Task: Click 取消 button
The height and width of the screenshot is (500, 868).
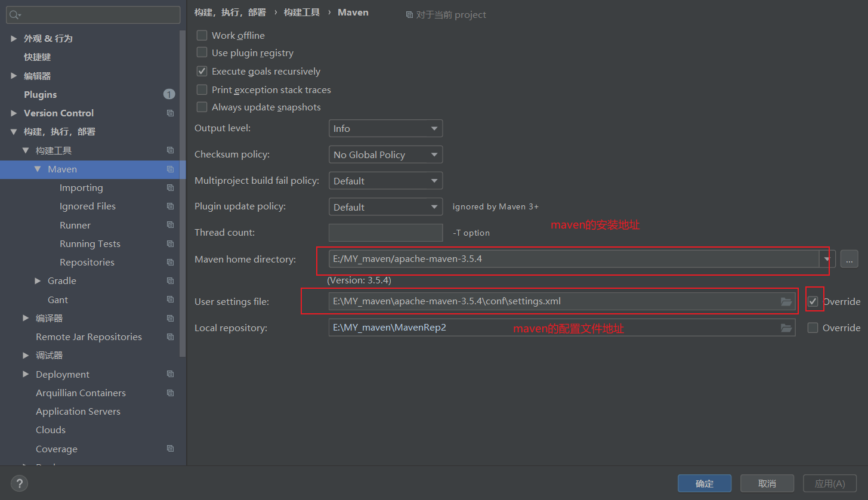Action: [767, 483]
